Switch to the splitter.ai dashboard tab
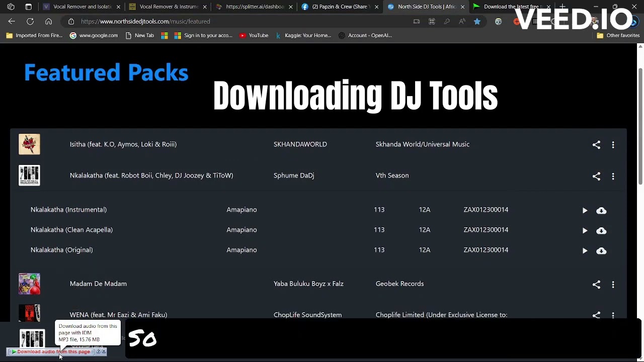644x362 pixels. pyautogui.click(x=255, y=7)
